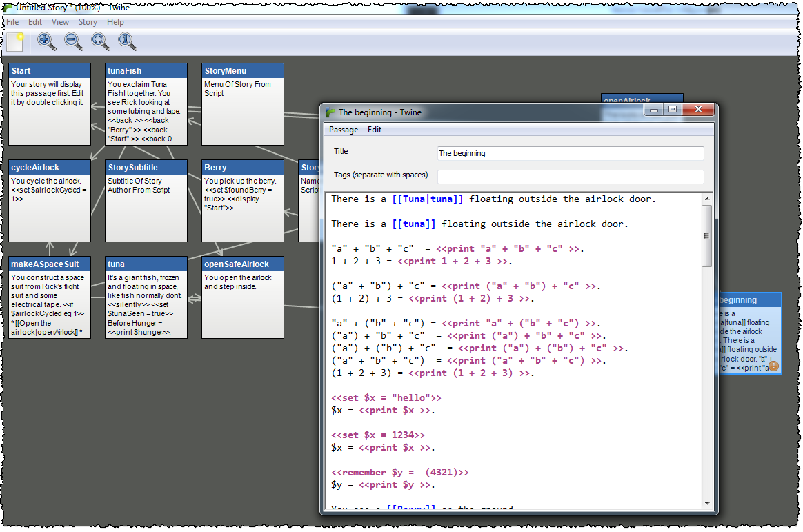This screenshot has height=532, width=803.
Task: Open the View menu in the main window
Action: tap(60, 22)
